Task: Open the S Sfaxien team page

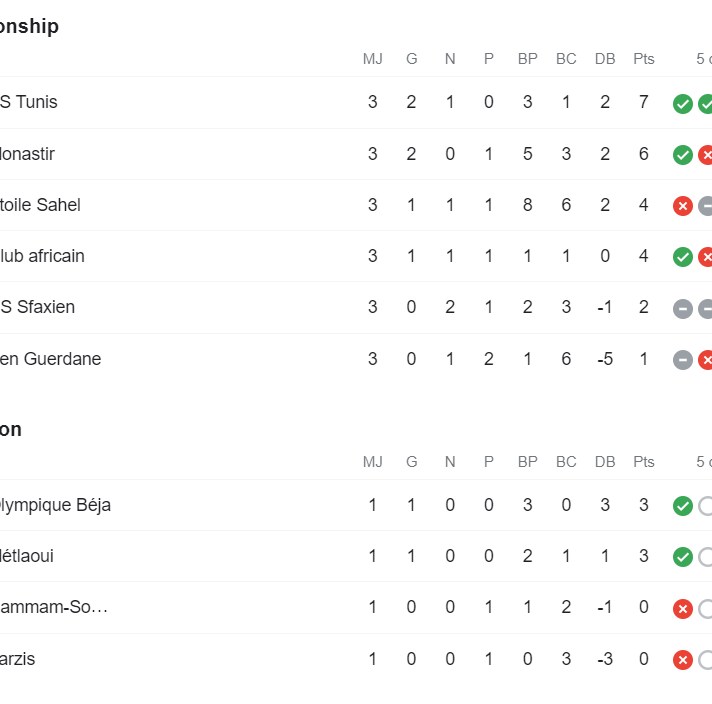Action: (x=37, y=307)
